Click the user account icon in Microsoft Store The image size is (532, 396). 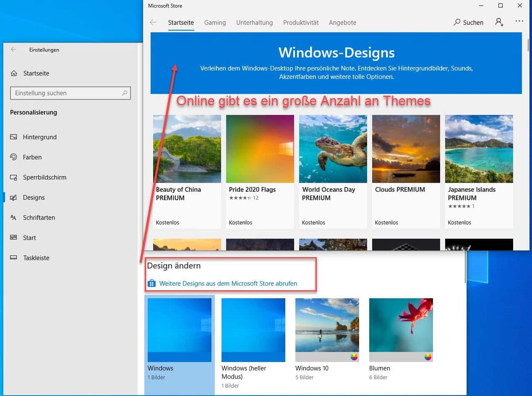pos(499,22)
